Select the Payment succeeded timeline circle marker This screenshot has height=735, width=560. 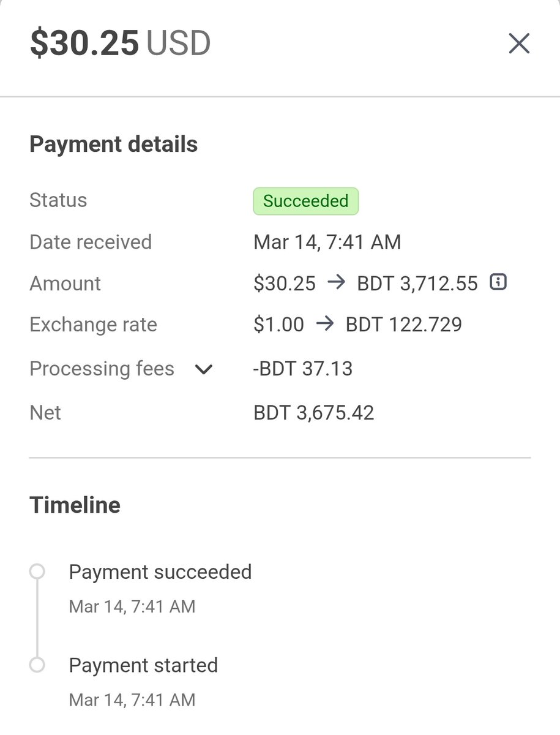(37, 571)
